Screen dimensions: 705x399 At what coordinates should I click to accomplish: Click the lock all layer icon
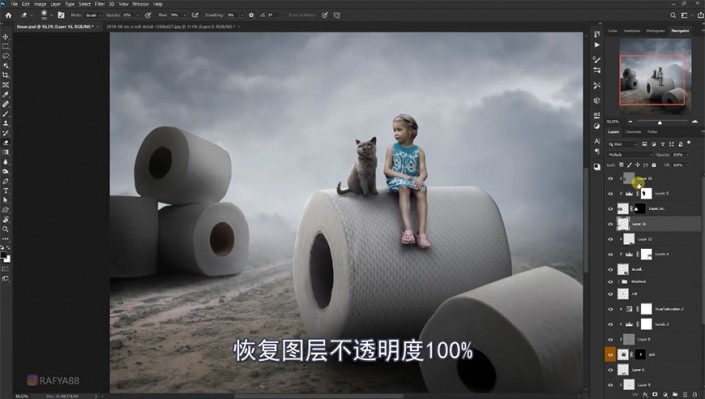654,165
